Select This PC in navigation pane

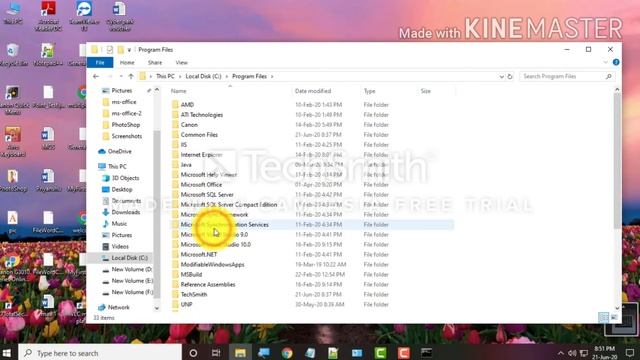point(117,167)
